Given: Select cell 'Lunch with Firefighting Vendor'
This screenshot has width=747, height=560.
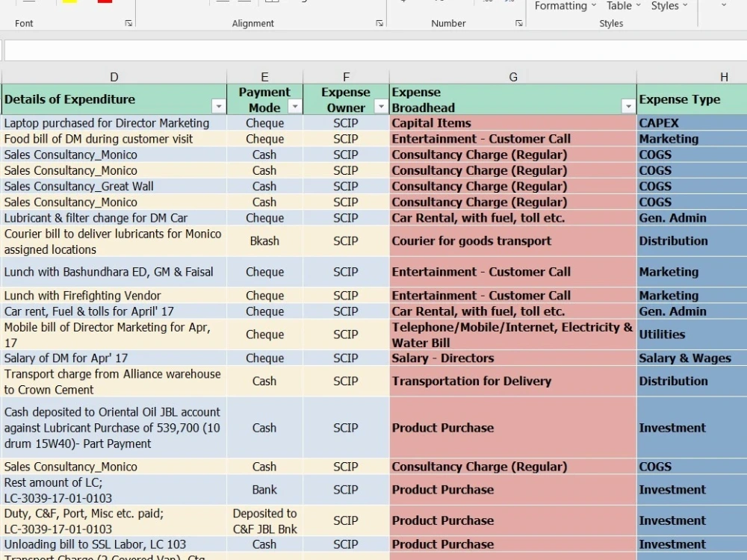Looking at the screenshot, I should click(x=114, y=295).
